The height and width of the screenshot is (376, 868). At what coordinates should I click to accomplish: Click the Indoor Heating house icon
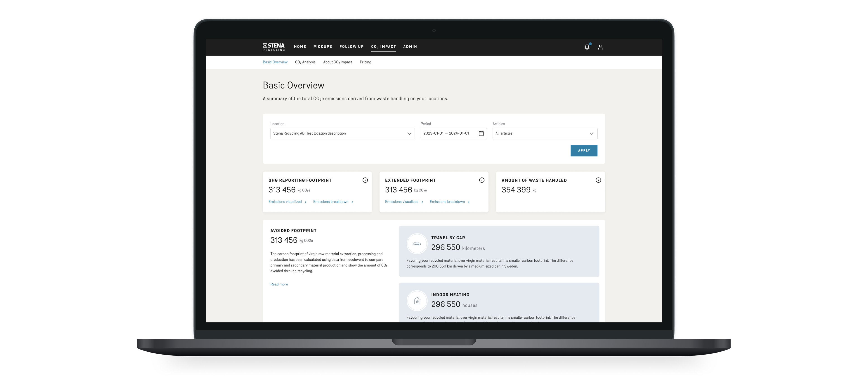[417, 301]
